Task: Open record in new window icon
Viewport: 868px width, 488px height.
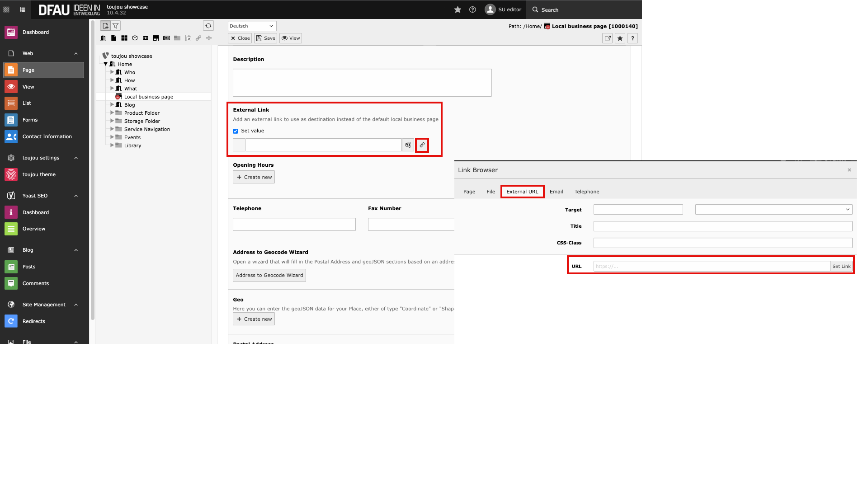Action: pos(608,38)
